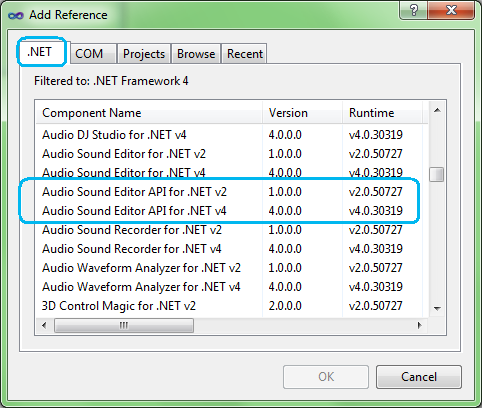Click the vertical scrollbar thumb
Viewport: 482px width, 408px height.
coord(436,174)
